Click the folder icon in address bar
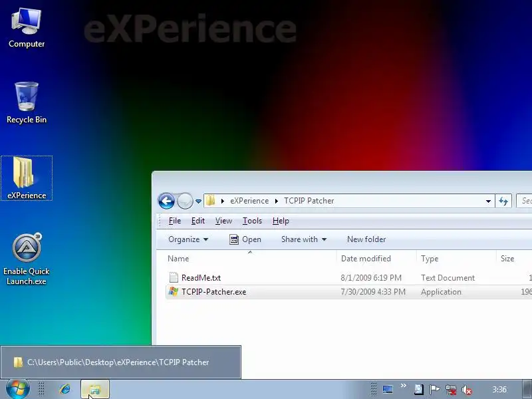 pos(210,201)
